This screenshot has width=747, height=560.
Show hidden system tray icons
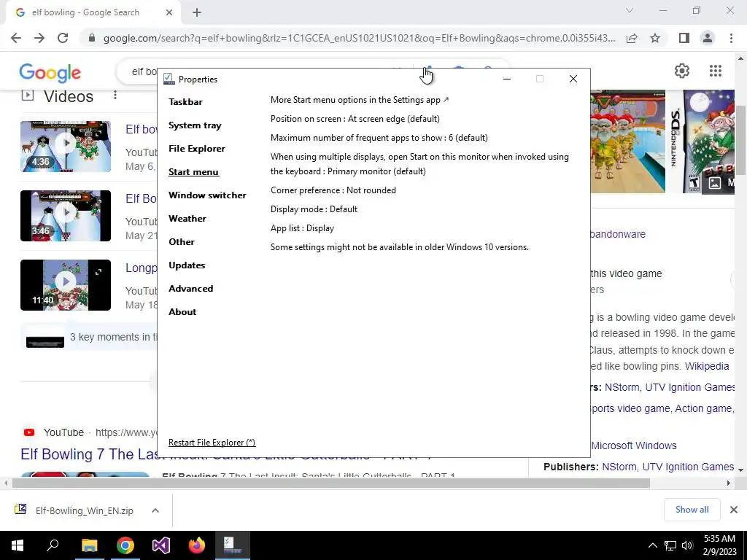pyautogui.click(x=653, y=545)
